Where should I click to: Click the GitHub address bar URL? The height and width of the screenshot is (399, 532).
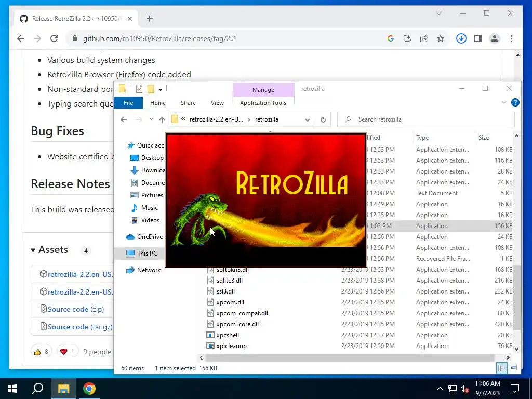[x=159, y=38]
